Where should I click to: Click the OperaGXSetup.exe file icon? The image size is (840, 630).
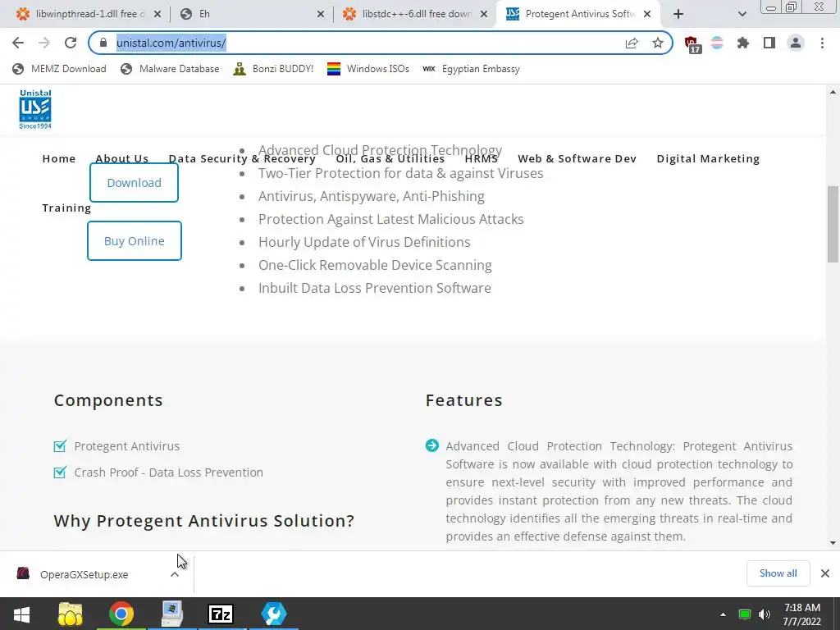(x=22, y=573)
